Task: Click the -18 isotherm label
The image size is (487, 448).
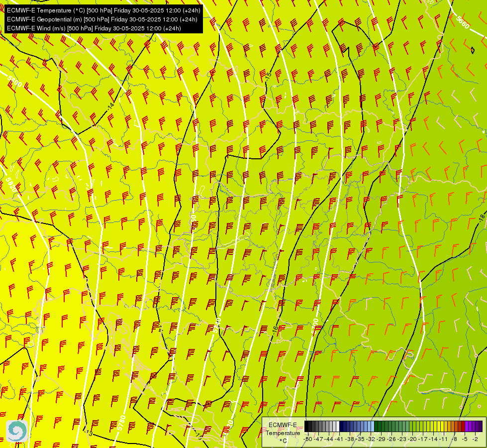Action: pos(481,218)
